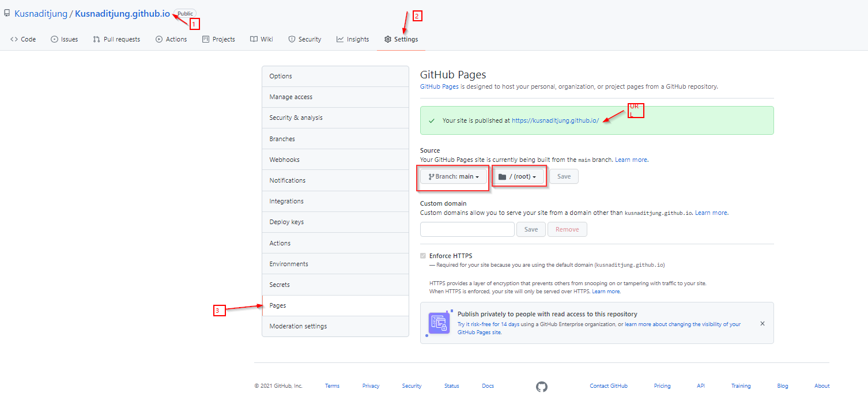Click learn more about changing visibility link
Viewport: 868px width, 420px height.
pos(599,328)
